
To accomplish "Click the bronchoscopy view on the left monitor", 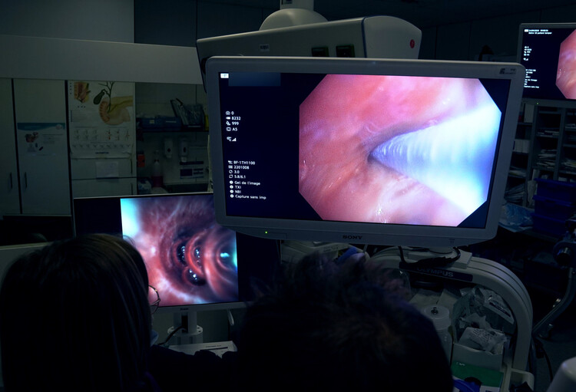I will (x=180, y=245).
